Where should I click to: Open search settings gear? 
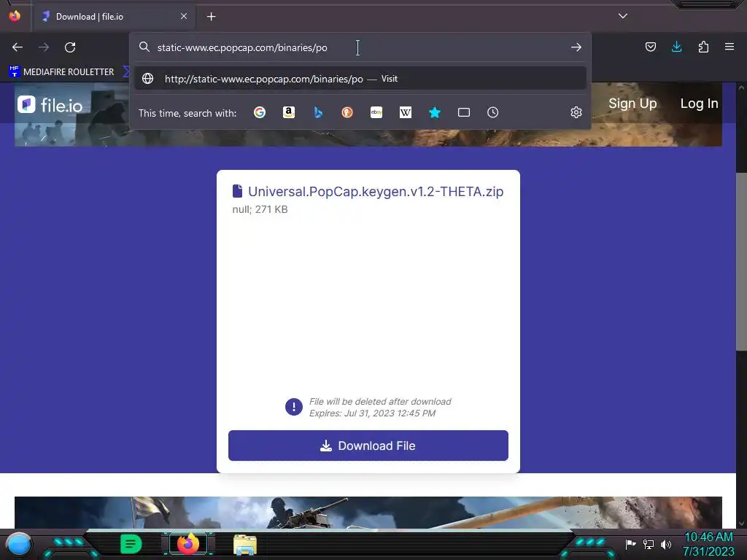click(x=576, y=112)
